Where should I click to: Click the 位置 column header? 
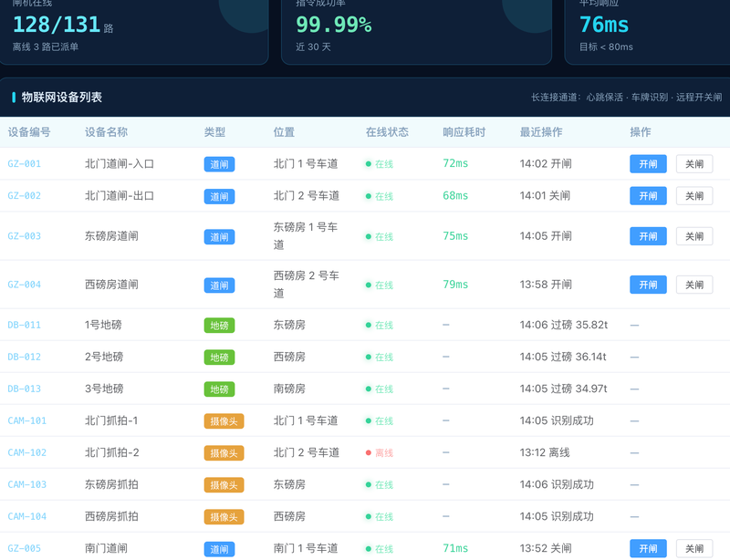(x=284, y=132)
